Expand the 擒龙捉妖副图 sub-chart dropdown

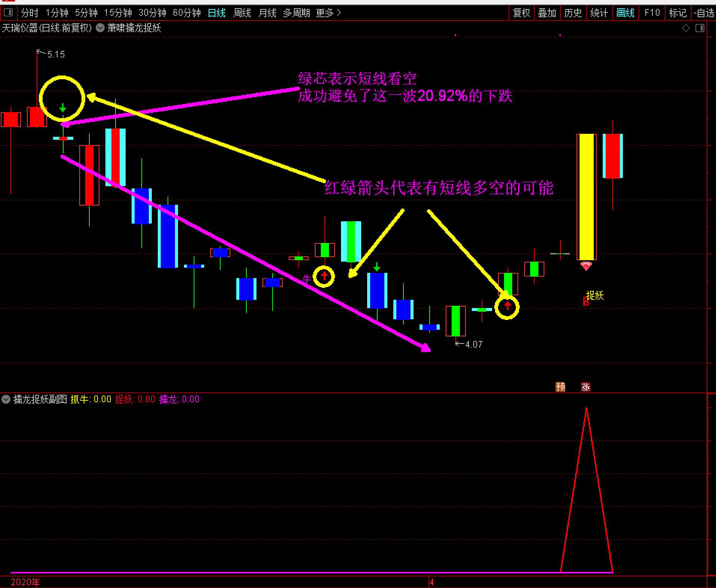click(x=6, y=399)
